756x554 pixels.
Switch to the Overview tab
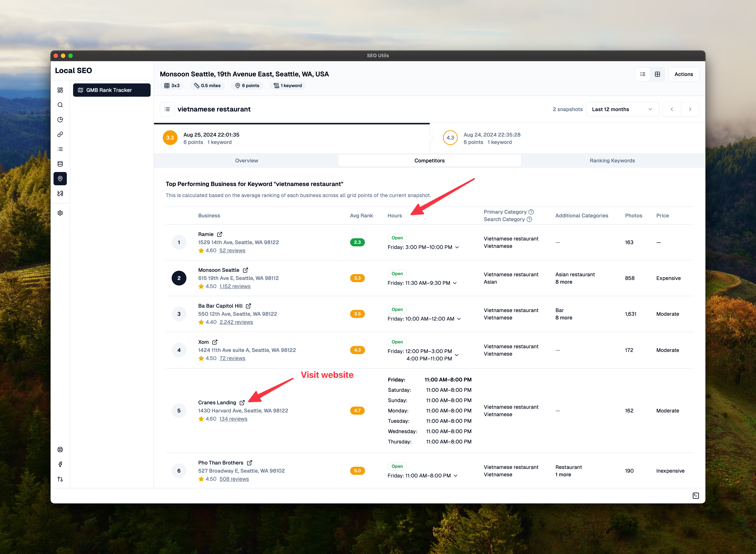tap(247, 161)
